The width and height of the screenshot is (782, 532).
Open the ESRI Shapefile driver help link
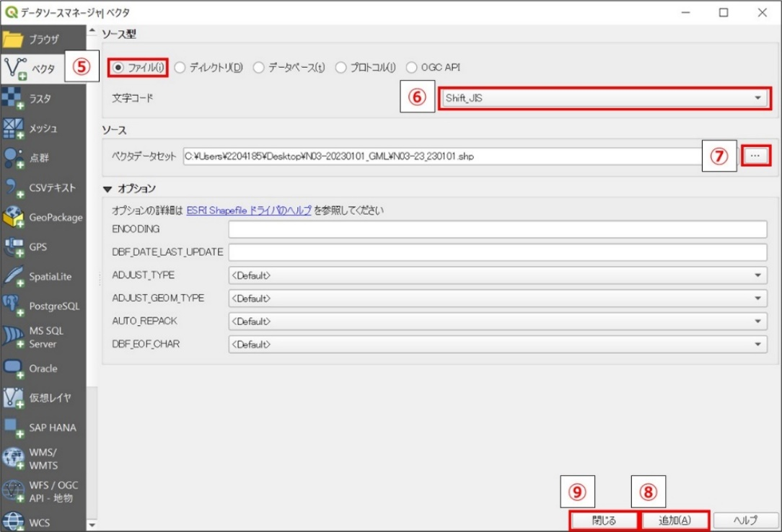pos(249,210)
